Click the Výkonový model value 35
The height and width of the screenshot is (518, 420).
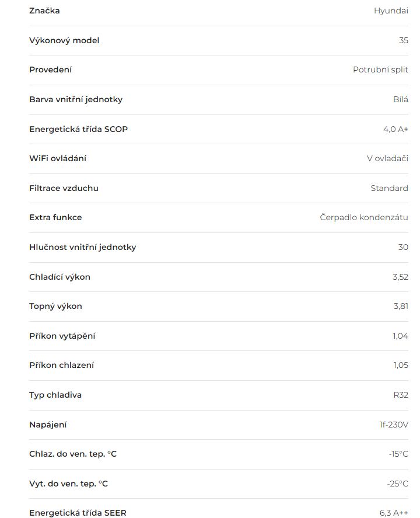click(404, 40)
